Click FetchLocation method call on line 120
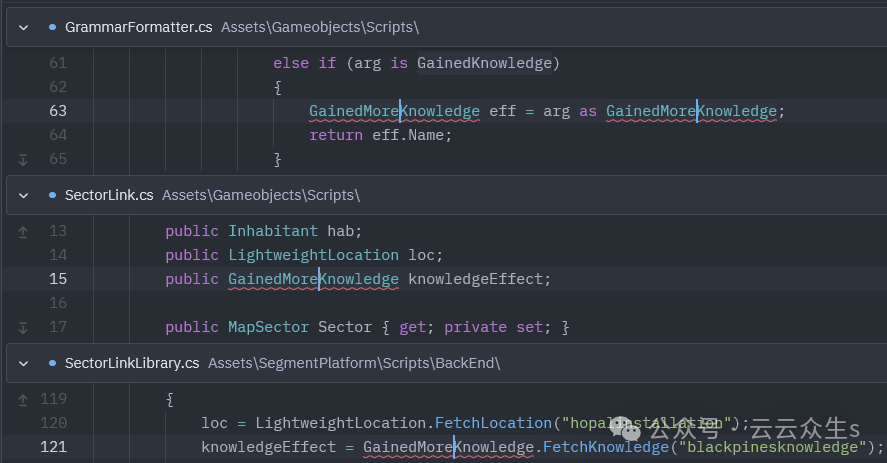 pyautogui.click(x=493, y=423)
